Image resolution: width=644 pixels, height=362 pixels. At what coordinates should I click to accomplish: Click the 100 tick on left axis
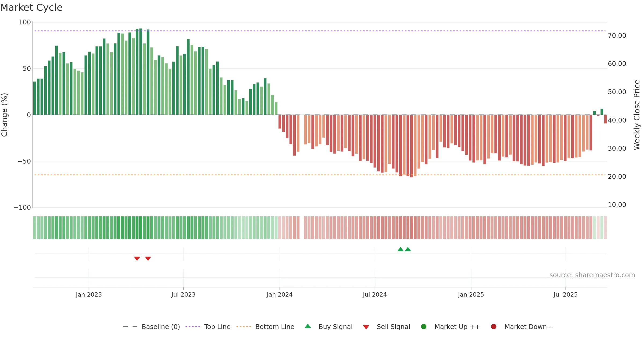25,22
